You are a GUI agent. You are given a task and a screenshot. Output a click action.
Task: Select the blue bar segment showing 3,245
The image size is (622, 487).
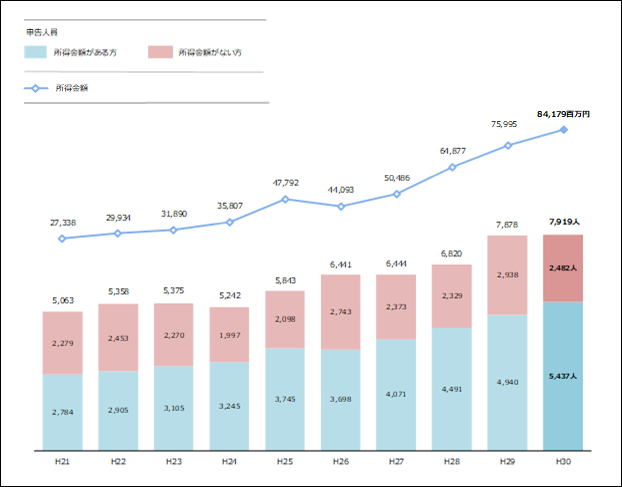point(229,406)
